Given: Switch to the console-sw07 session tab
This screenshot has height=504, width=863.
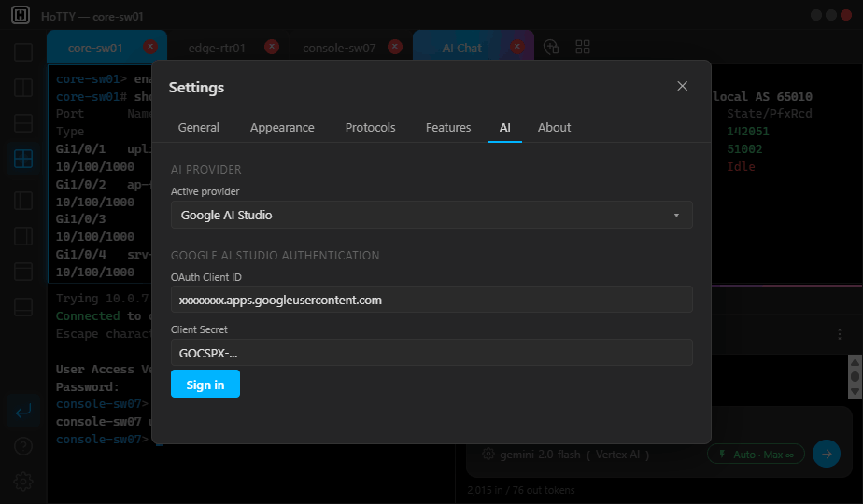Looking at the screenshot, I should click(x=339, y=48).
